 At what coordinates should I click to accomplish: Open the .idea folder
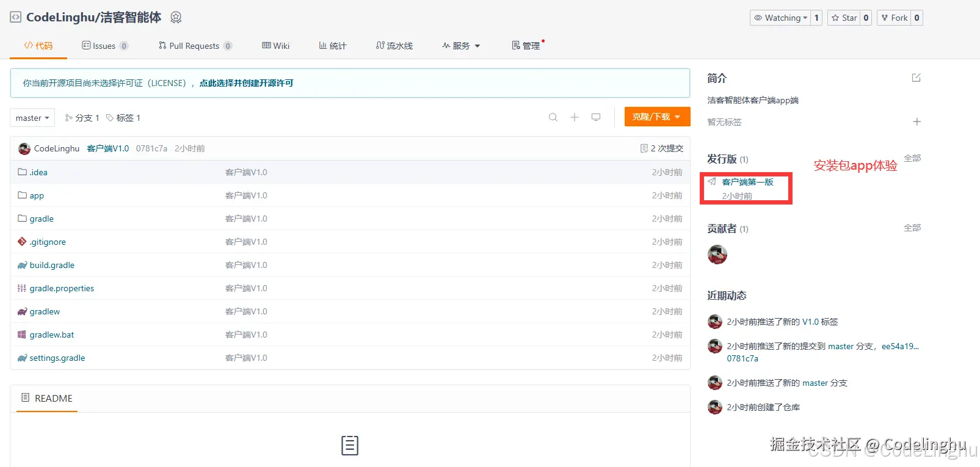[x=38, y=172]
